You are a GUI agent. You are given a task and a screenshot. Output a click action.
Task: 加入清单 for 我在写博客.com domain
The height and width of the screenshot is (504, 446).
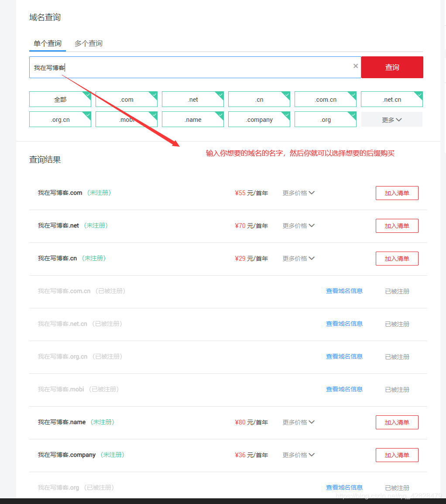[397, 193]
